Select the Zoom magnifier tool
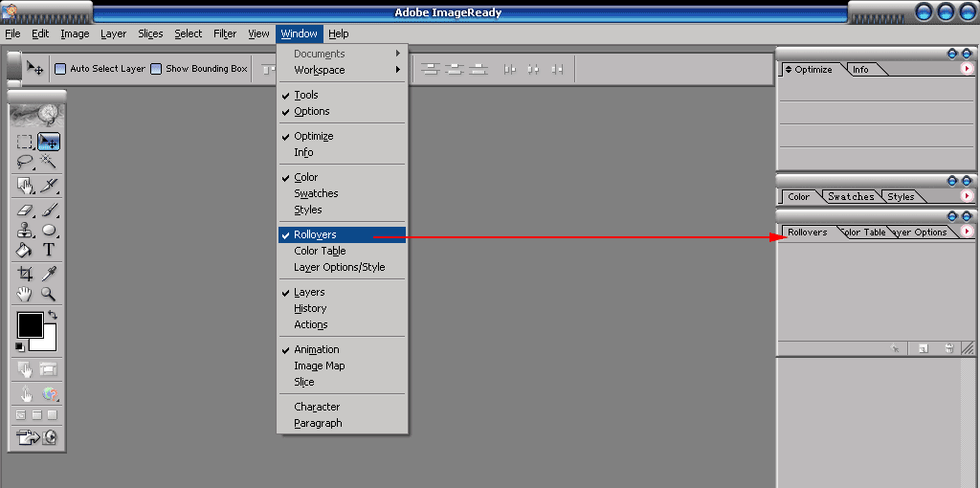980x488 pixels. (x=49, y=294)
